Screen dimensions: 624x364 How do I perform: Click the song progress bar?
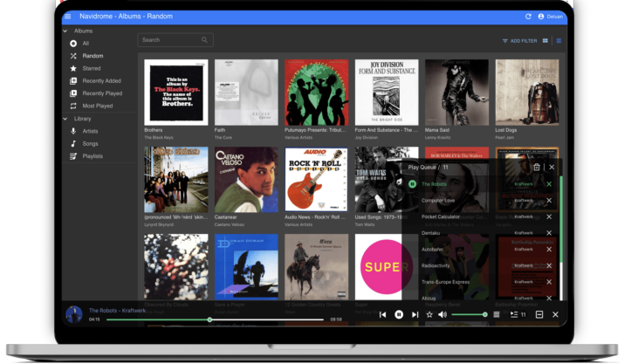(215, 319)
